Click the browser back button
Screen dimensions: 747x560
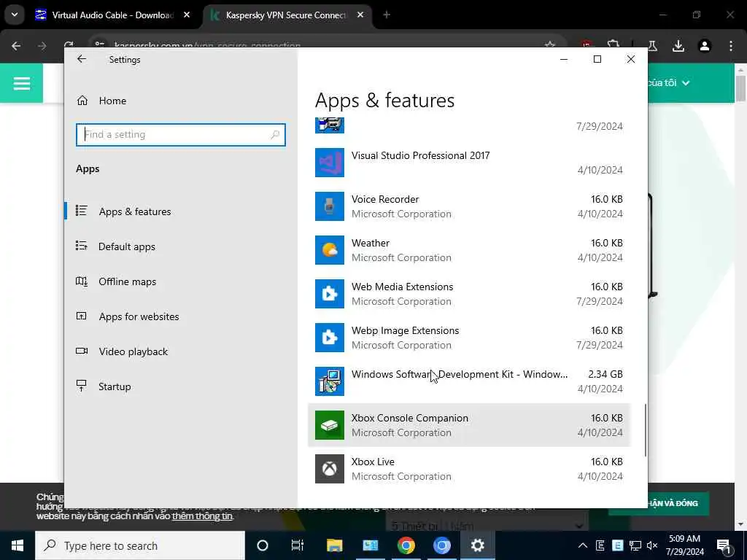(16, 46)
